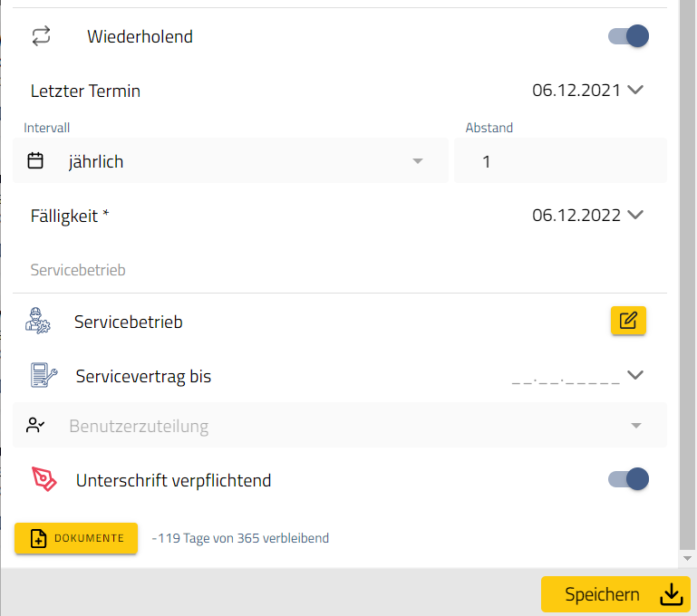697x616 pixels.
Task: Open the jährlich Intervall dropdown arrow
Action: click(x=418, y=161)
